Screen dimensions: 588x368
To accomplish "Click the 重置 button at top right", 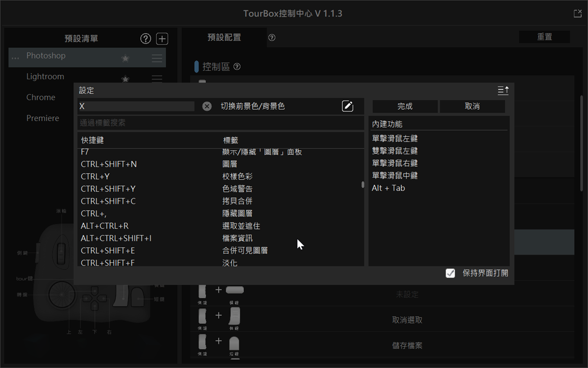I will [545, 37].
